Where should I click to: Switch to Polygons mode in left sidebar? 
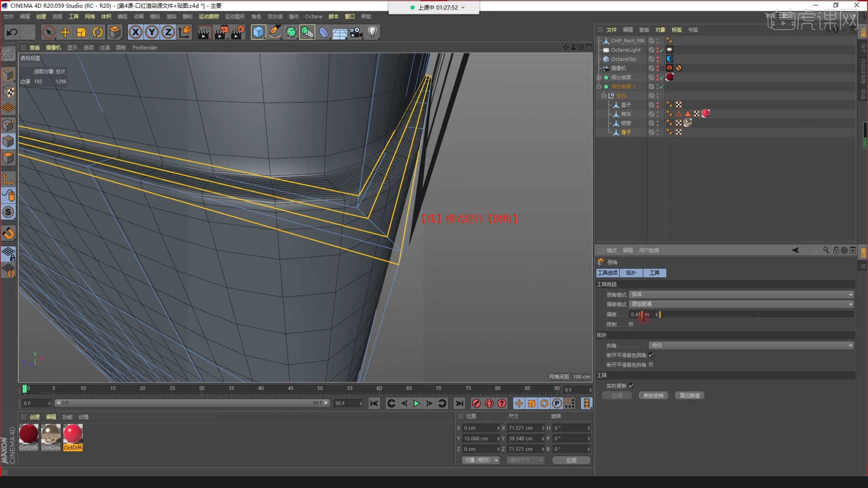point(8,158)
